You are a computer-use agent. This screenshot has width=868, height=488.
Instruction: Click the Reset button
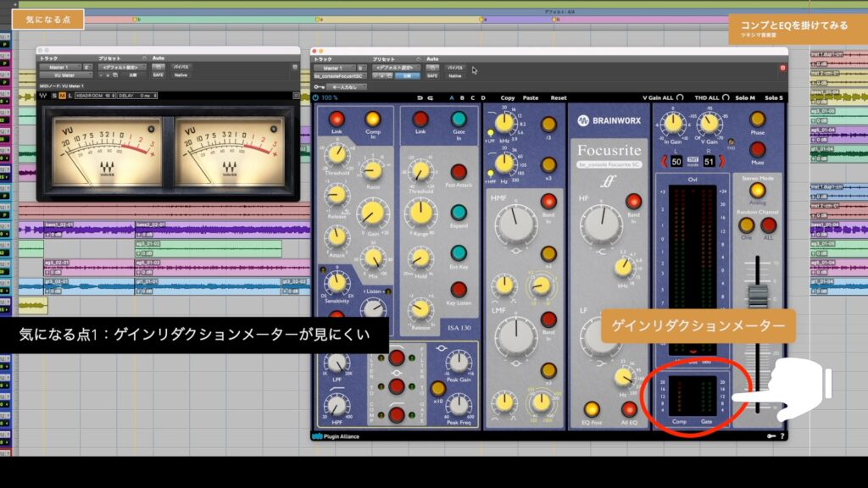tap(559, 98)
